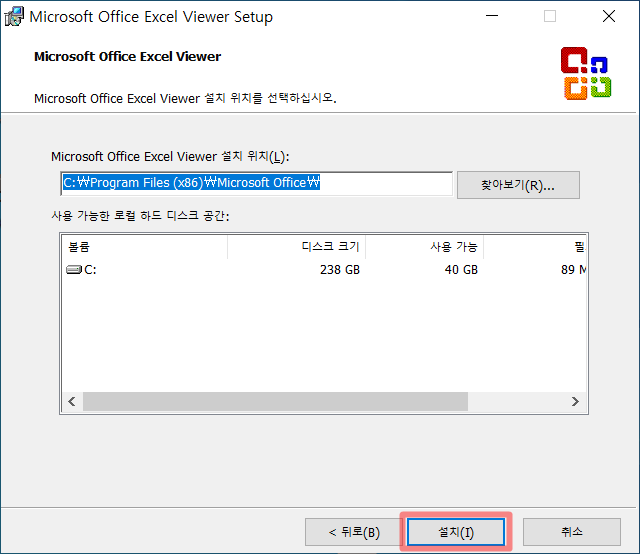
Task: Select the 89 M required space cell
Action: pyautogui.click(x=573, y=269)
